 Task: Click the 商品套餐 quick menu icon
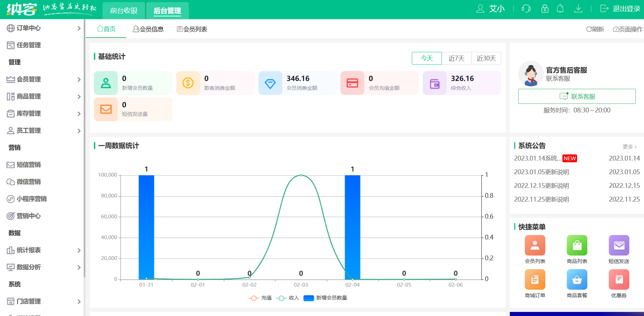pos(577,279)
